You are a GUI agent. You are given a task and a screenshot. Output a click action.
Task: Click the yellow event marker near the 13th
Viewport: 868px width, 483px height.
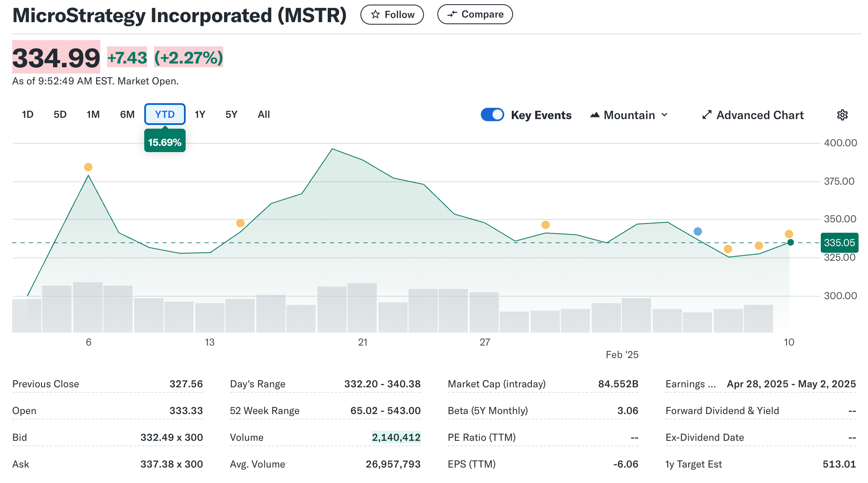coord(240,223)
